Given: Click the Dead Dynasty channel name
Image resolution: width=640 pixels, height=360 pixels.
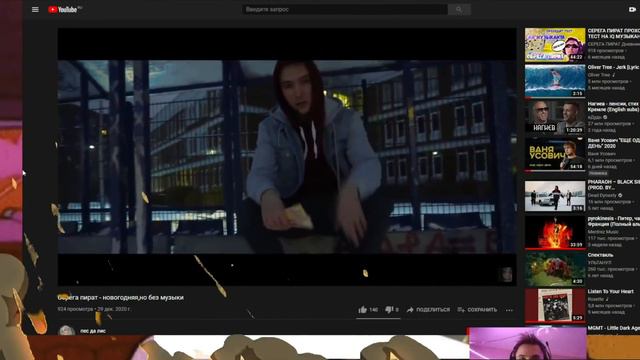Looking at the screenshot, I should click(x=602, y=196).
